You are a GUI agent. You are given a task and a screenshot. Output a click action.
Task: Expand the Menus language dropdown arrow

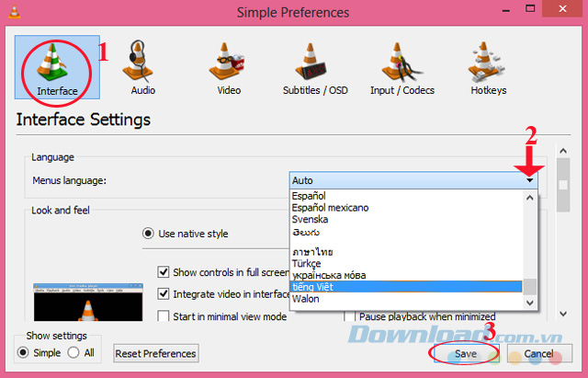pyautogui.click(x=530, y=181)
